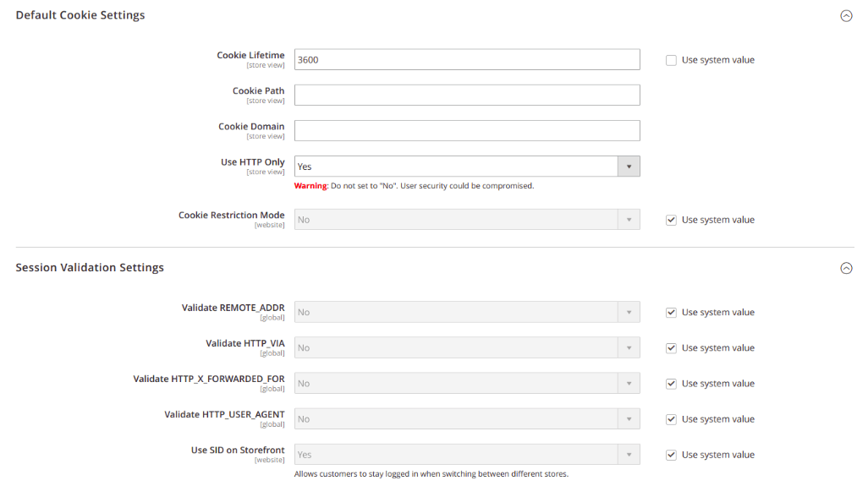Click the Cookie Lifetime label
Viewport: 868px width, 486px height.
pyautogui.click(x=250, y=55)
